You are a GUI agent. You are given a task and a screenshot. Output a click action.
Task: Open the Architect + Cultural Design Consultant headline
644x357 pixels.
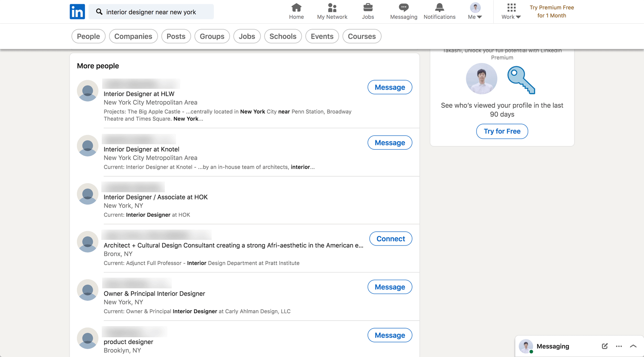[233, 245]
